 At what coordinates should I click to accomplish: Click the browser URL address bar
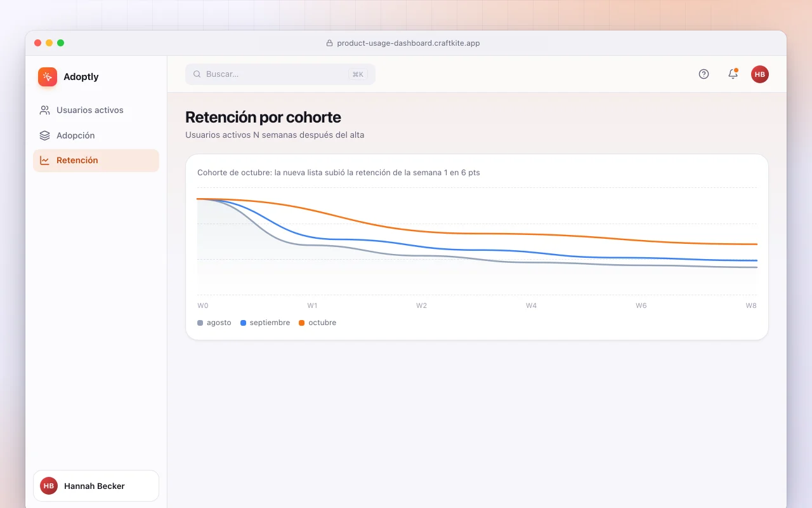pos(403,43)
